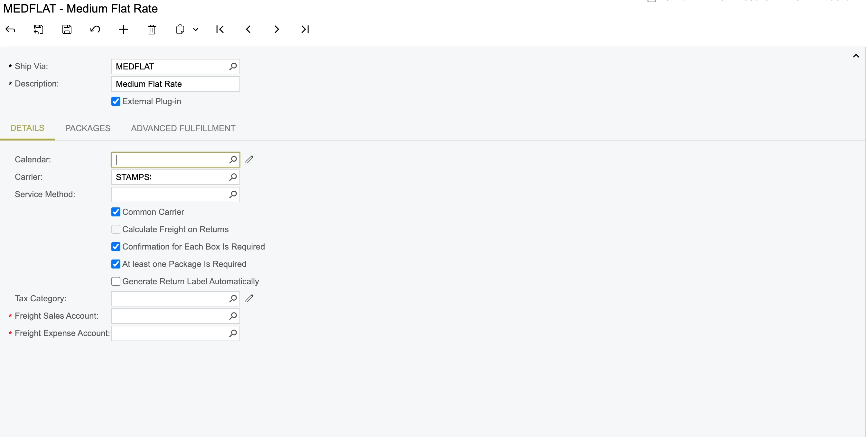This screenshot has height=437, width=868.
Task: Click the Save disk icon
Action: (x=67, y=29)
